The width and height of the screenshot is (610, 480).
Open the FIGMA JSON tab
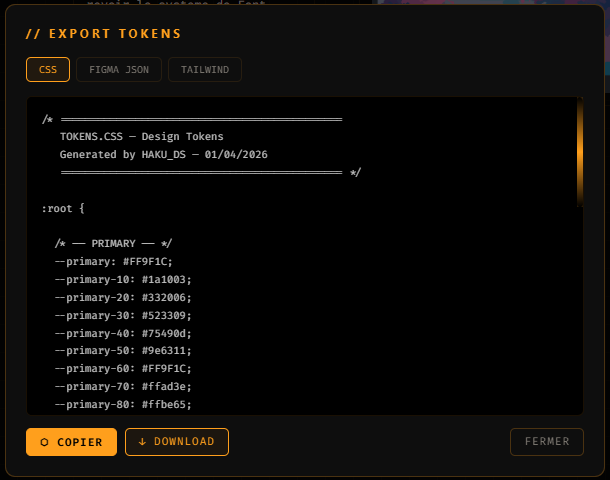pyautogui.click(x=119, y=69)
